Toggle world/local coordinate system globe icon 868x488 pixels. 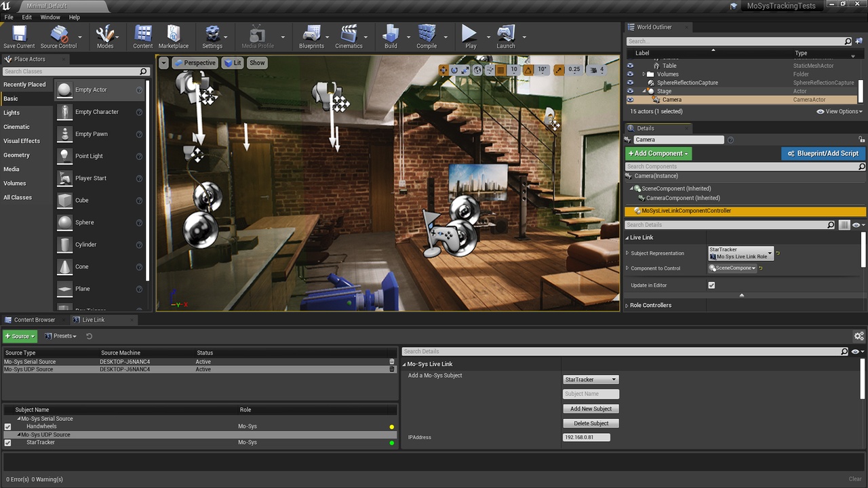[477, 70]
